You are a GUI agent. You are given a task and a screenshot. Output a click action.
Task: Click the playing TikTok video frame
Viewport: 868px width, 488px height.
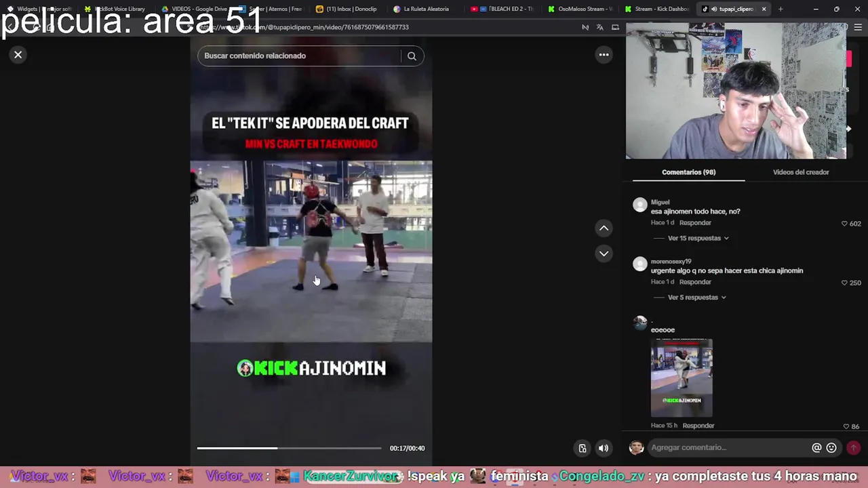pos(311,251)
